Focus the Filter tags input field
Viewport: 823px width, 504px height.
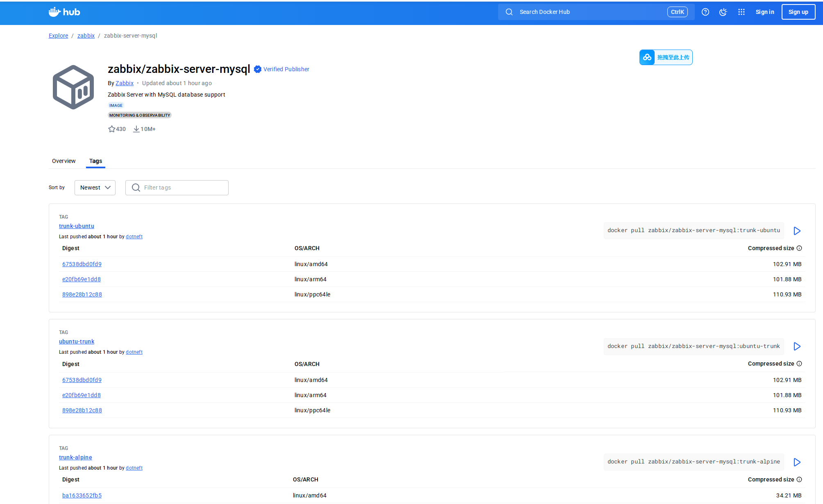(x=177, y=188)
